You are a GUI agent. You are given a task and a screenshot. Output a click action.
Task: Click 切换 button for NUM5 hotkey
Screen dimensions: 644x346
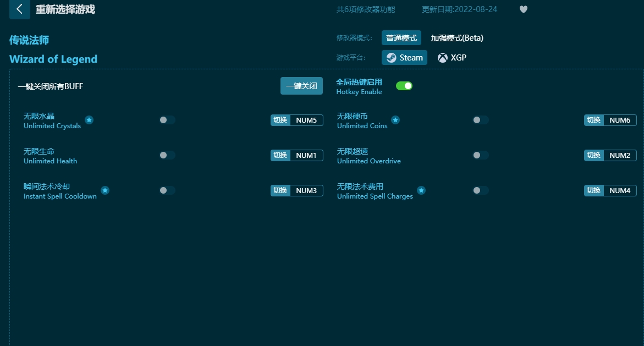280,120
